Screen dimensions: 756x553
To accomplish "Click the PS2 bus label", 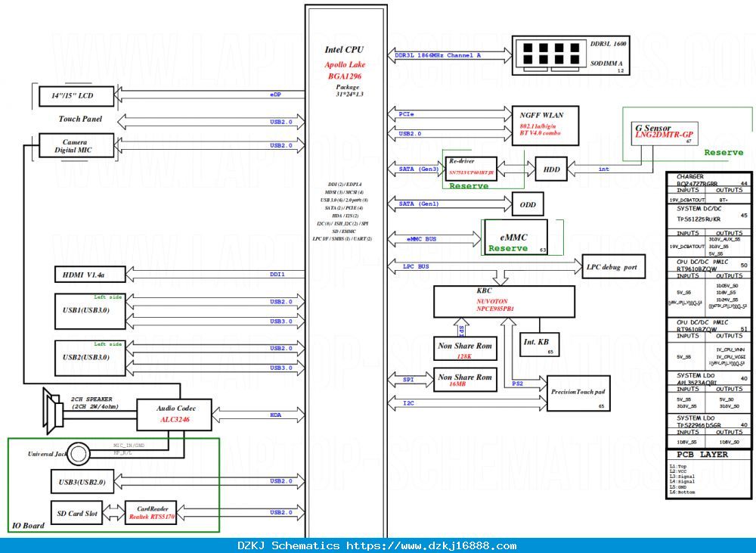I will point(517,384).
